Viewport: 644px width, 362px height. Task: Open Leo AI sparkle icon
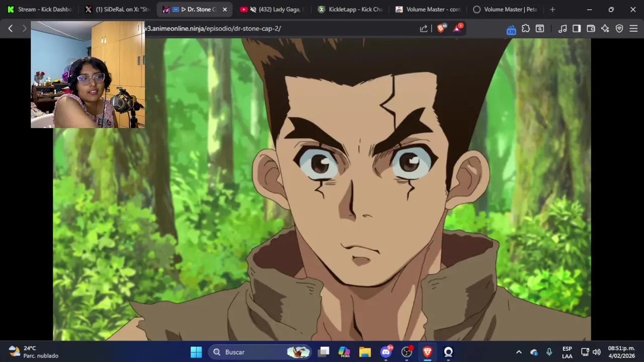[x=605, y=29]
